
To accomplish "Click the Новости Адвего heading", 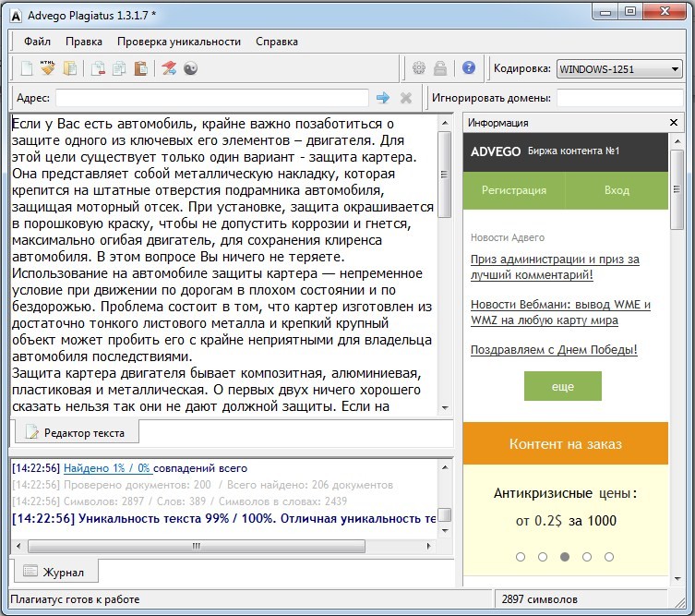I will 508,237.
